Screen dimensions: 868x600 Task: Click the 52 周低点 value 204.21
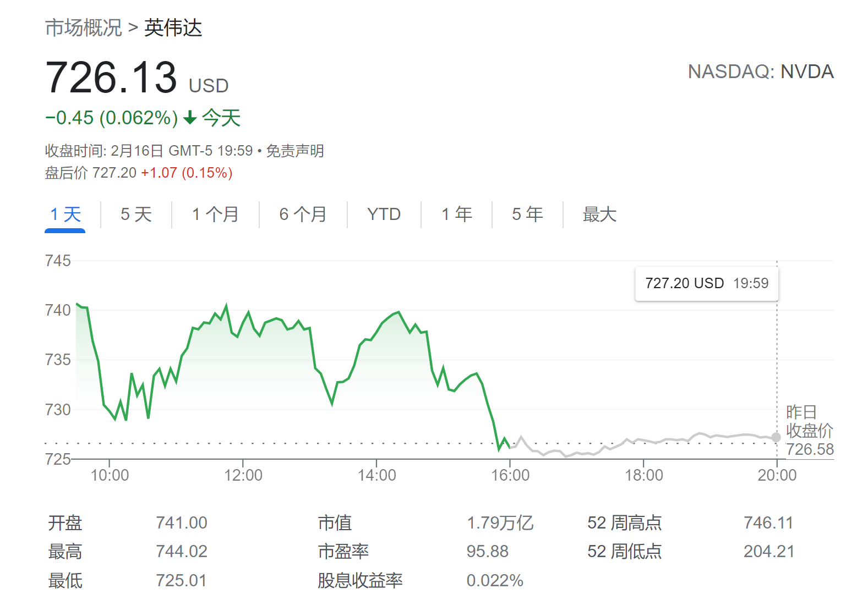point(769,551)
